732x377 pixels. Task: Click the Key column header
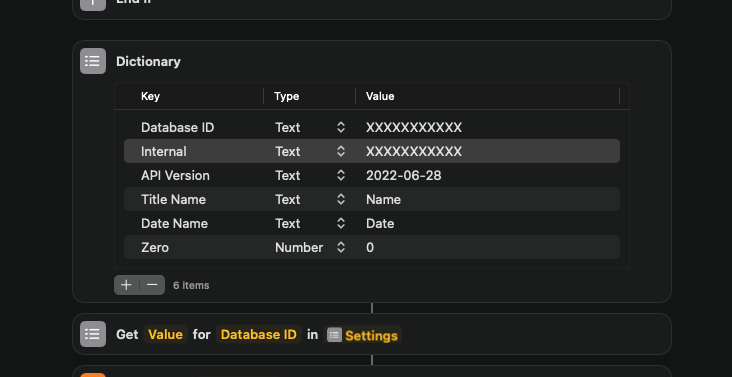pyautogui.click(x=150, y=96)
